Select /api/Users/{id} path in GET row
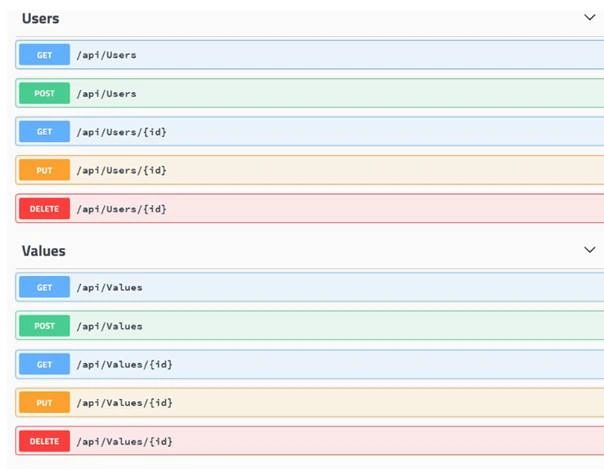Screen dimensions: 604x469 (121, 132)
